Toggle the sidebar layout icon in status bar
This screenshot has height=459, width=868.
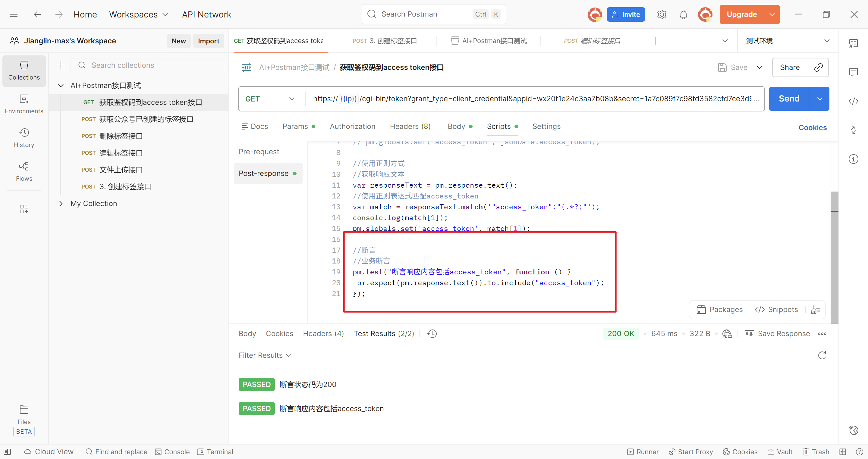tap(7, 451)
